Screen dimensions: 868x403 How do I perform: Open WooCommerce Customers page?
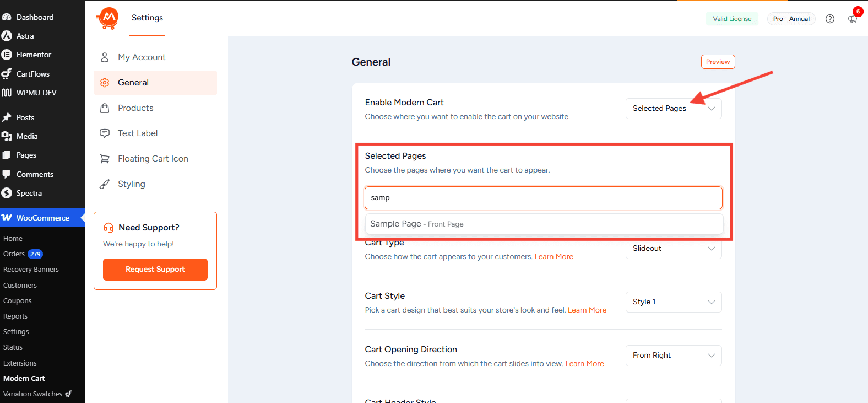point(20,286)
